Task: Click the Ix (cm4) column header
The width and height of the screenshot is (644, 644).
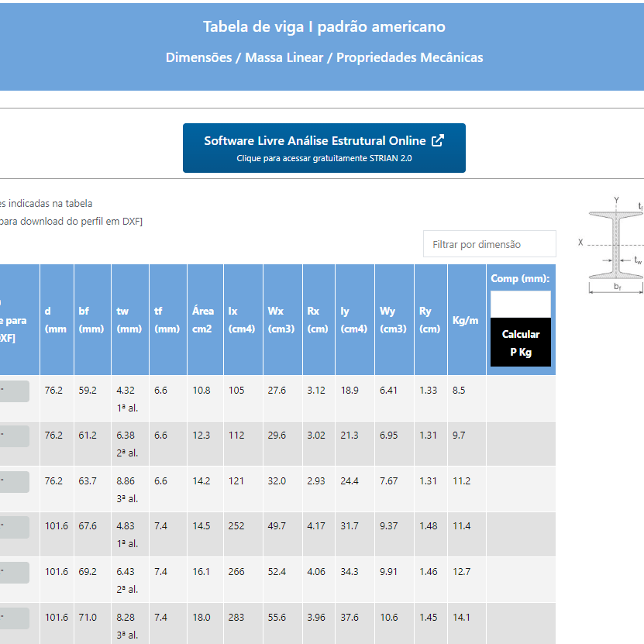Action: click(x=243, y=319)
